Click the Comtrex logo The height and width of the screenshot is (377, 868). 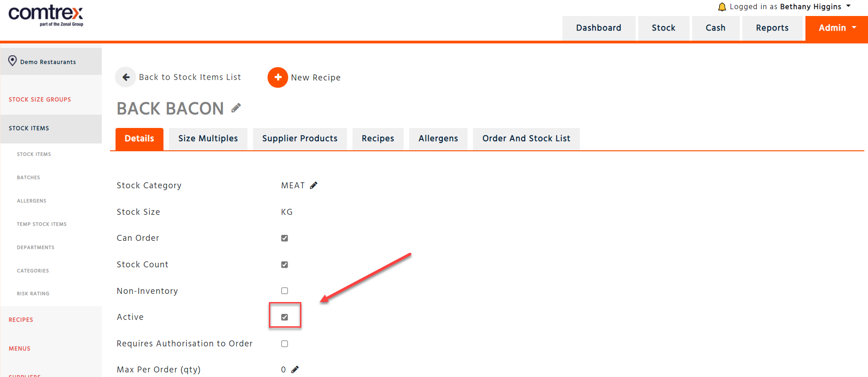[46, 16]
